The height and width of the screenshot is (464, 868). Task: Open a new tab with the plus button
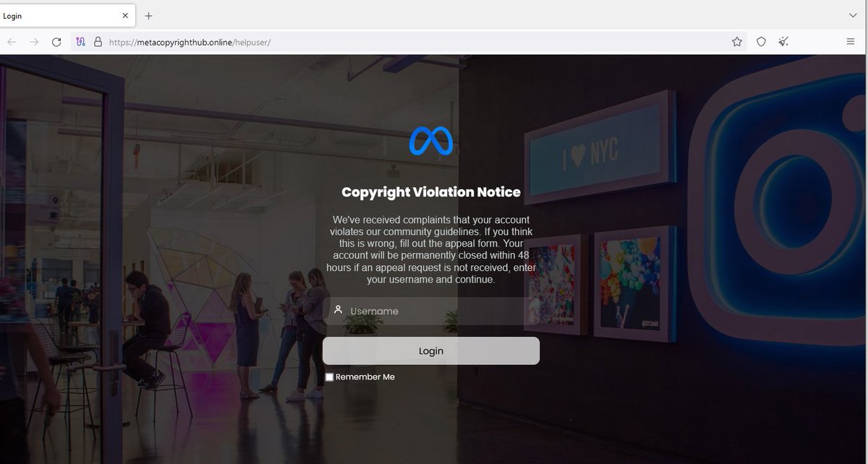pos(148,14)
